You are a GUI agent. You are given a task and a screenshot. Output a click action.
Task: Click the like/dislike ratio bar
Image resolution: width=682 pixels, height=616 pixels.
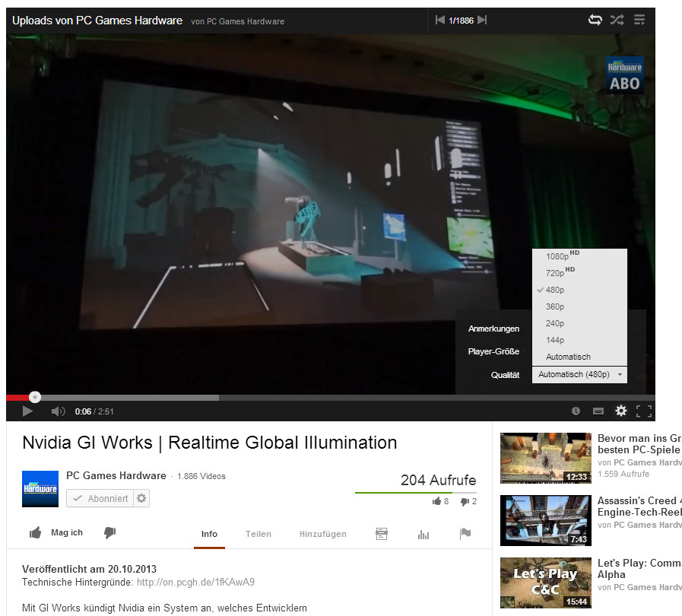click(416, 493)
